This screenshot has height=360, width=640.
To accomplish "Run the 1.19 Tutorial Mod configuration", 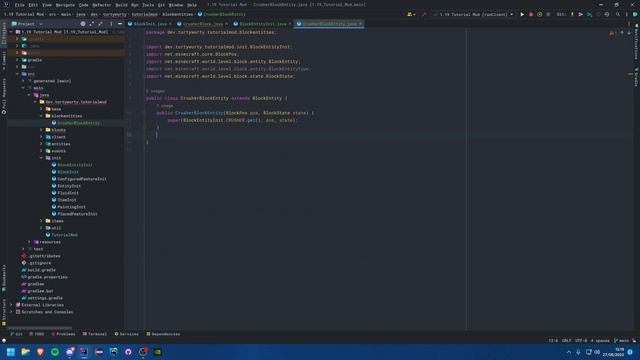I will (522, 14).
